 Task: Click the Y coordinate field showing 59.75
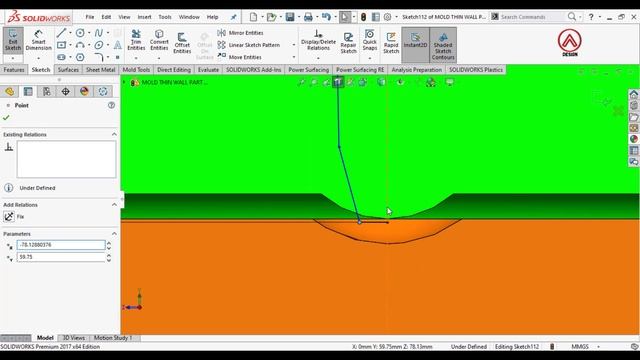61,257
